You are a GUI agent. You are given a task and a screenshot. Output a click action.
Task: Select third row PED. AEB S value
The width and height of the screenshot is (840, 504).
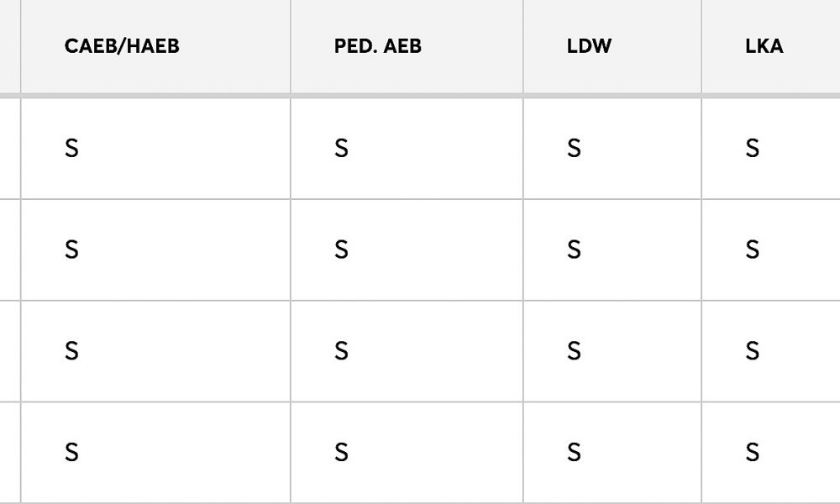[x=341, y=351]
